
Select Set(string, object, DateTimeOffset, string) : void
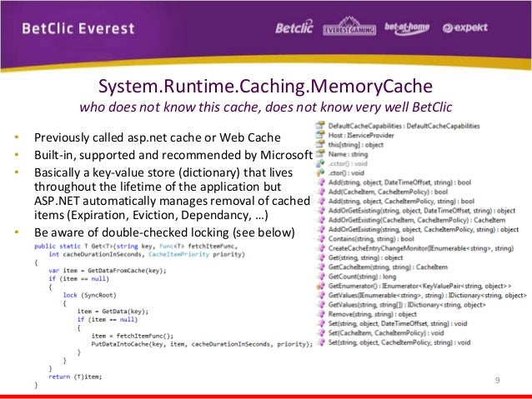pos(398,323)
